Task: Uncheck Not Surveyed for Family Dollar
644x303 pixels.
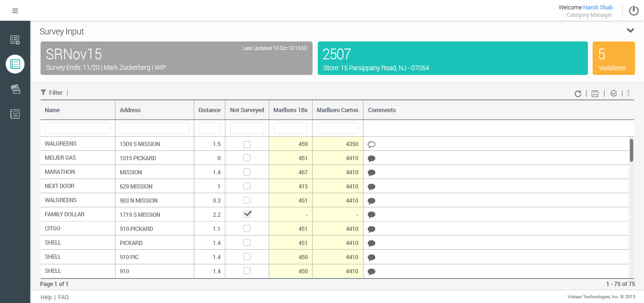Action: tap(247, 214)
